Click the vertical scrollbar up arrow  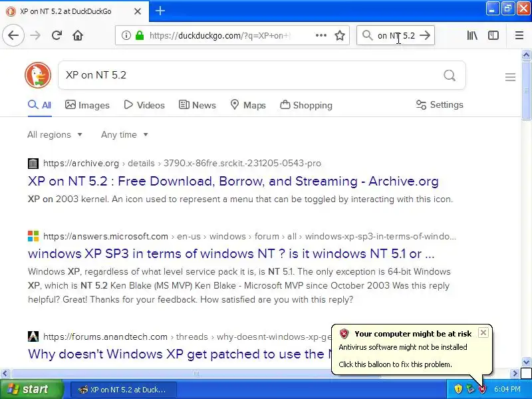coord(526,55)
